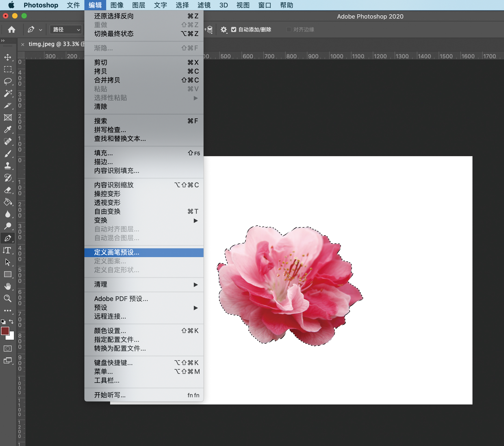Select the Hand tool
This screenshot has height=446, width=504.
(x=8, y=286)
